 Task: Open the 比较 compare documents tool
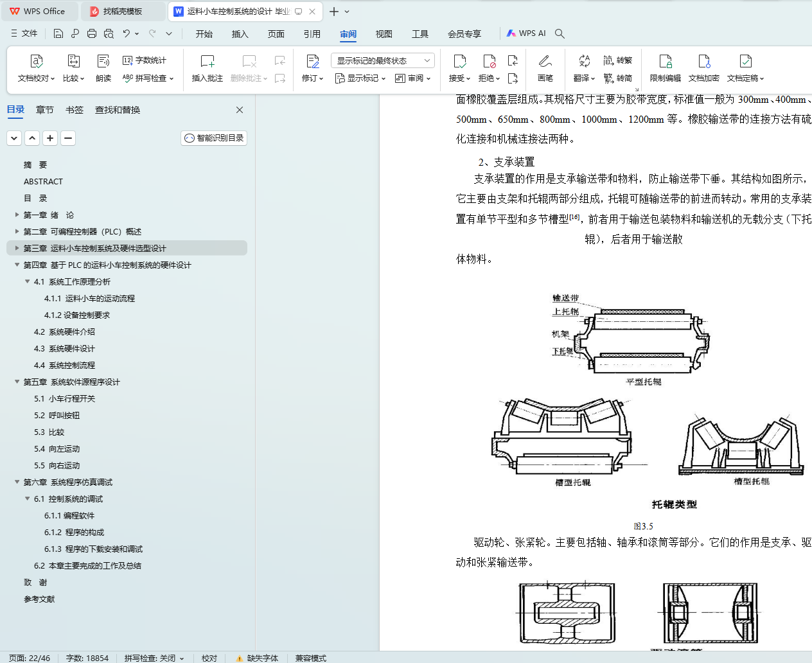tap(73, 69)
